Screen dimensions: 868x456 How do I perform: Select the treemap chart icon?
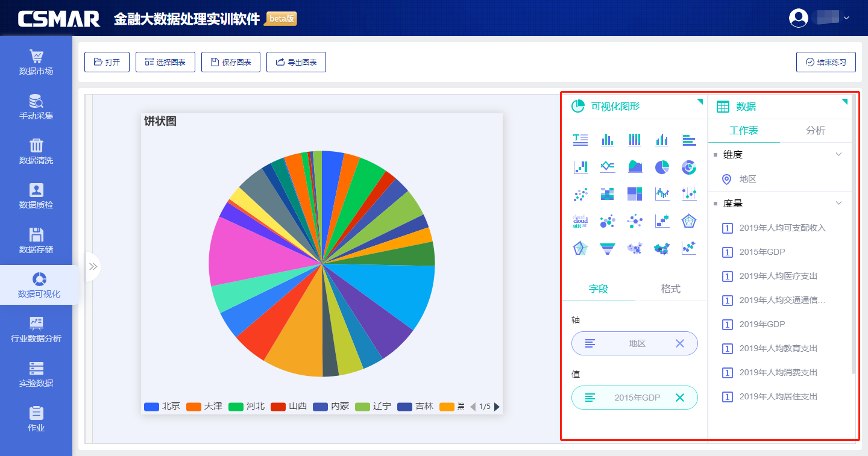(634, 194)
